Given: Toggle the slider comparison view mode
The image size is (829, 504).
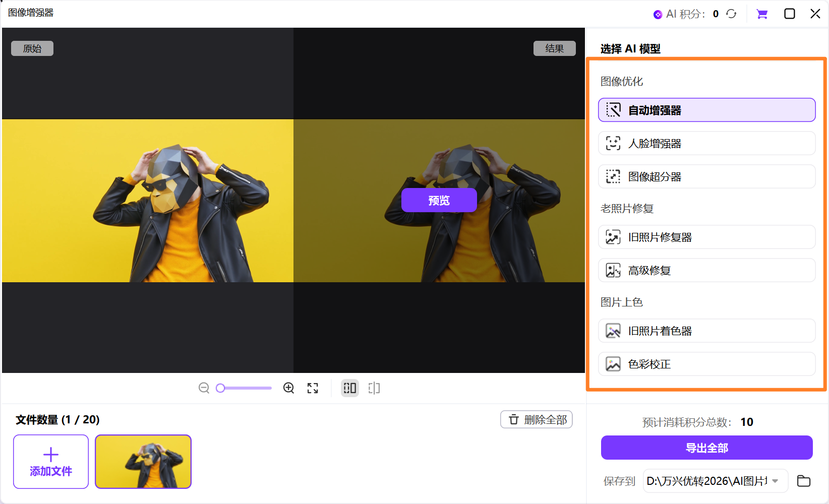Looking at the screenshot, I should tap(374, 388).
